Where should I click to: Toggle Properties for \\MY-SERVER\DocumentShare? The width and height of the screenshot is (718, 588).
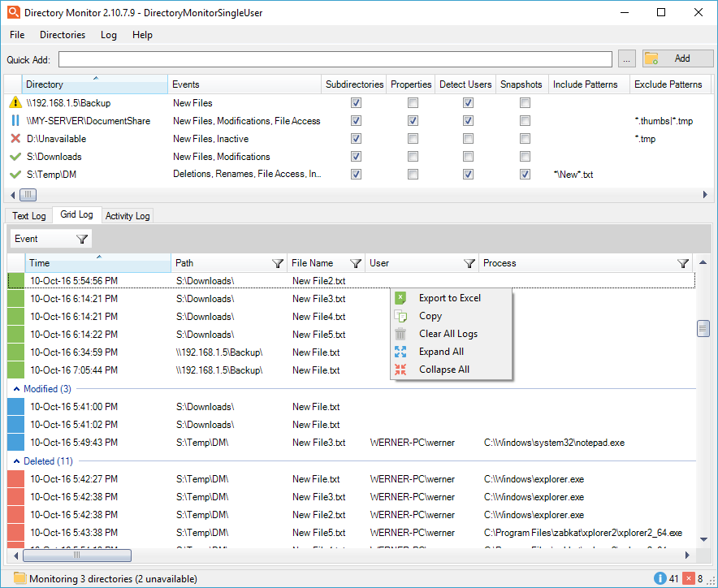(x=413, y=120)
